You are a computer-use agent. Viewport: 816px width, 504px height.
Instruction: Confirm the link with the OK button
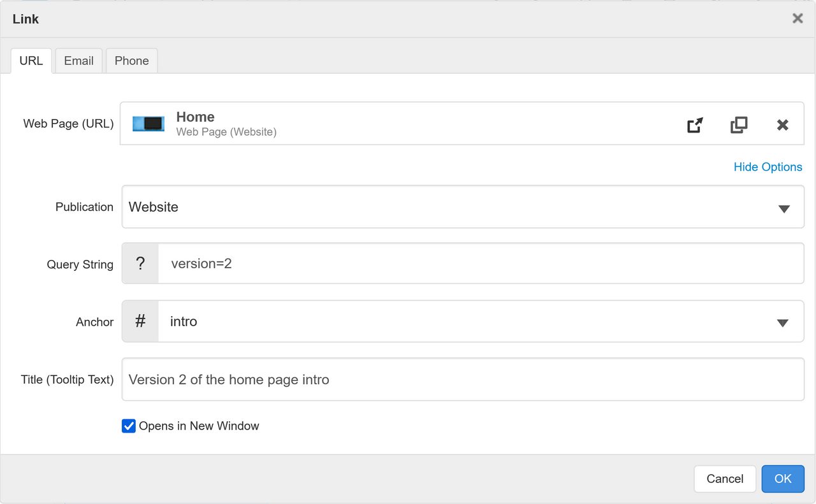[x=783, y=479]
